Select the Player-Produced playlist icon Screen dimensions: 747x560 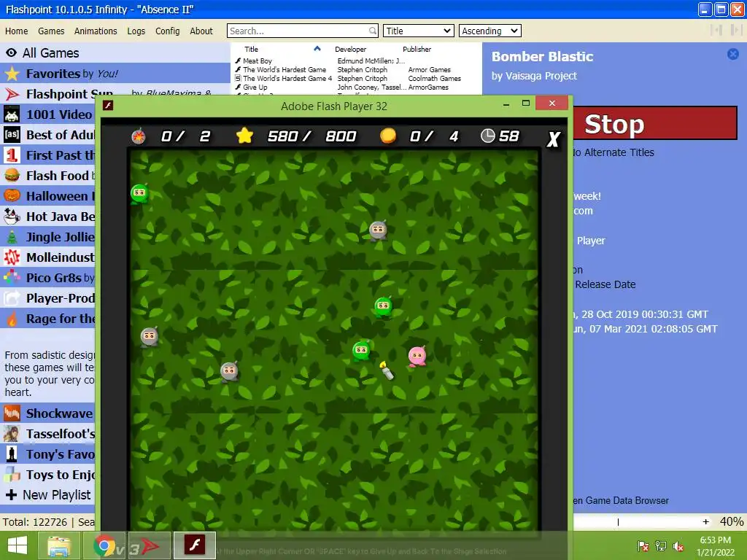[x=12, y=298]
